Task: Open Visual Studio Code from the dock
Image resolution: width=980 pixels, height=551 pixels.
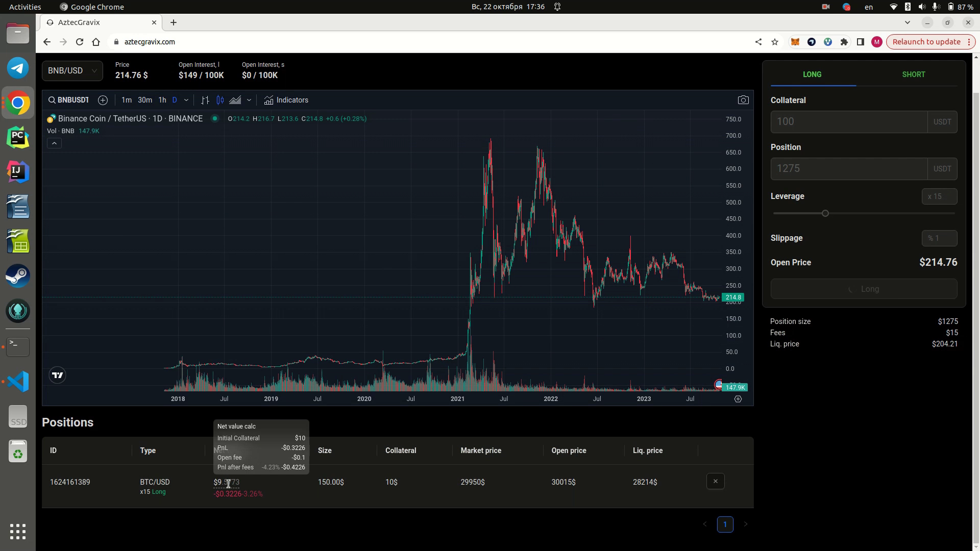Action: pyautogui.click(x=18, y=381)
